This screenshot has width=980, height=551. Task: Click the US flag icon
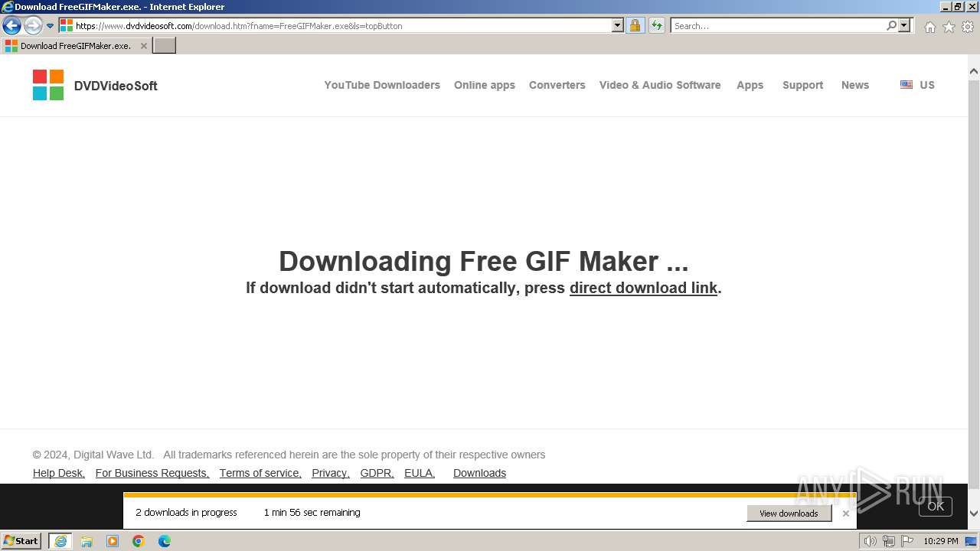(906, 85)
